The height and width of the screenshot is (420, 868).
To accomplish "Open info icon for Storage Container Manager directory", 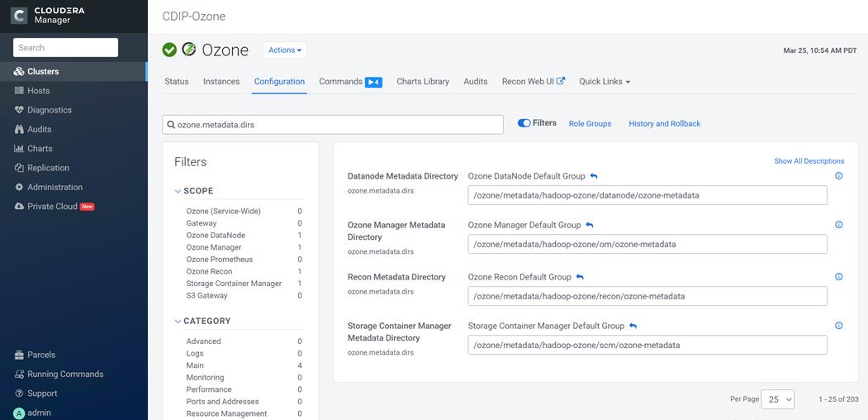I will click(x=838, y=326).
